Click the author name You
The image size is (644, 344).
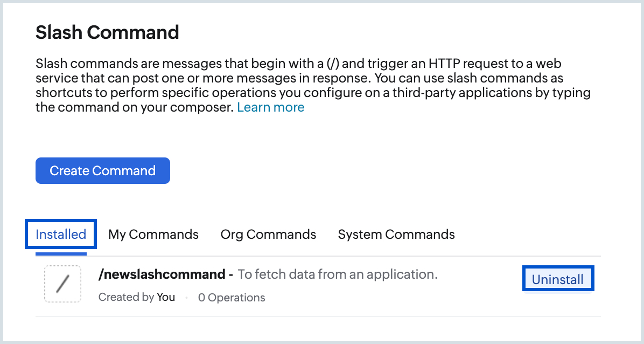(166, 297)
